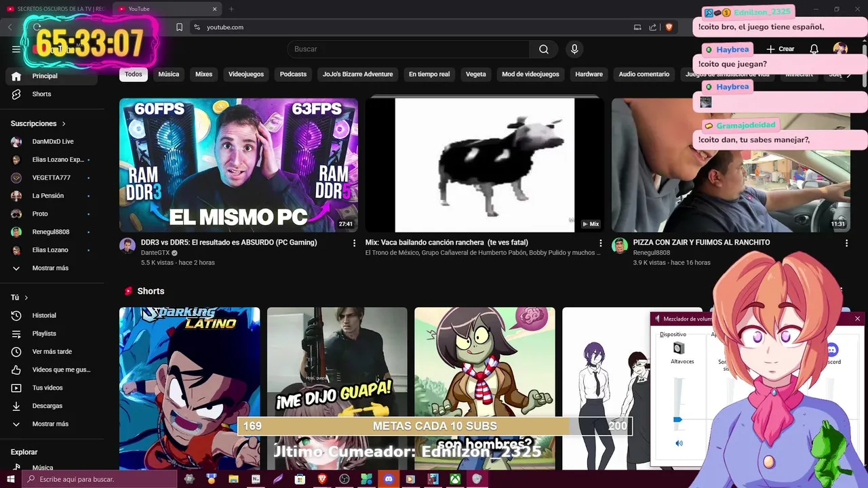Open Playlists in the sidebar

point(52,333)
